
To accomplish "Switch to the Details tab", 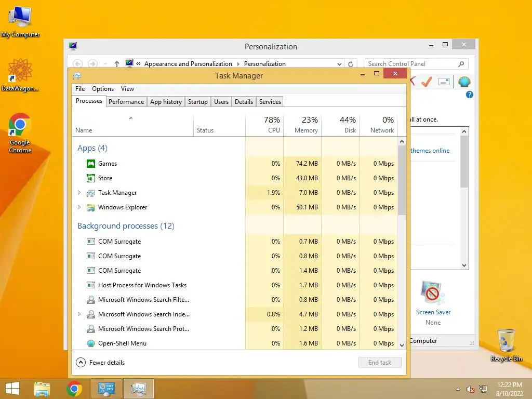I will tap(244, 102).
